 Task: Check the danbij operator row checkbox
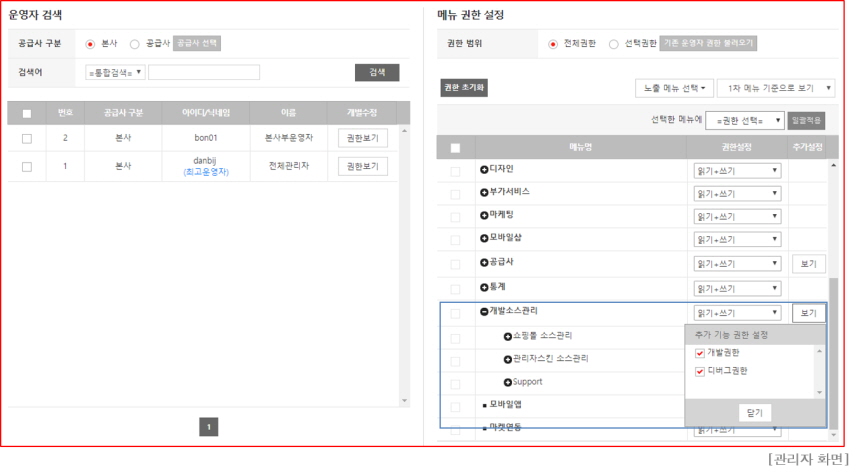(x=27, y=167)
